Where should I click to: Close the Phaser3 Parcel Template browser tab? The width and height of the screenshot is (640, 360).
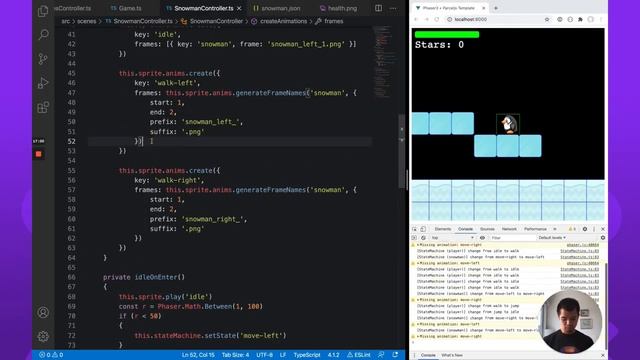coord(484,8)
